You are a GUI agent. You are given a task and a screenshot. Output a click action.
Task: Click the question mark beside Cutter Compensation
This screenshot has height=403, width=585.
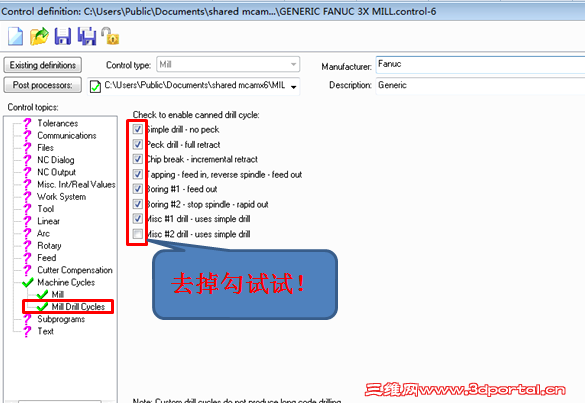(27, 270)
